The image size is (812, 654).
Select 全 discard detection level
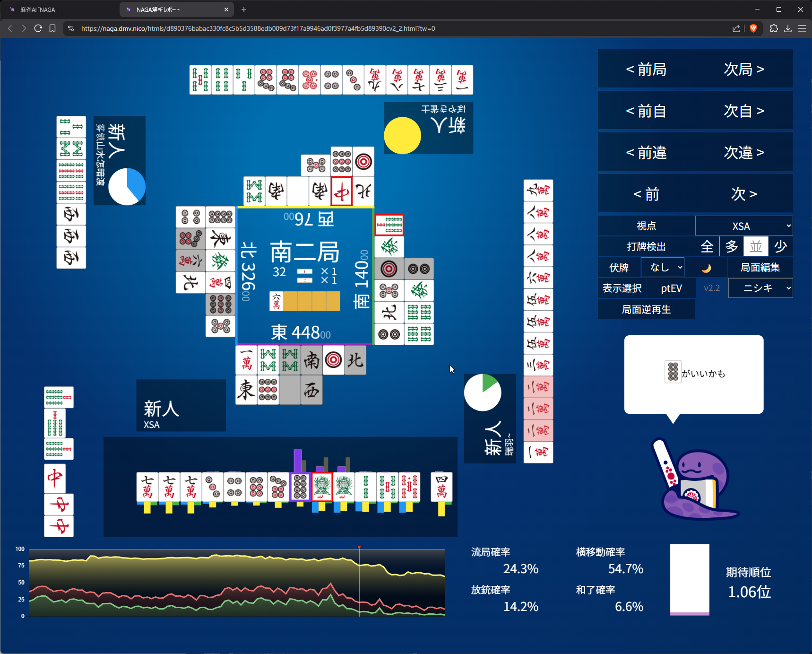click(x=707, y=246)
